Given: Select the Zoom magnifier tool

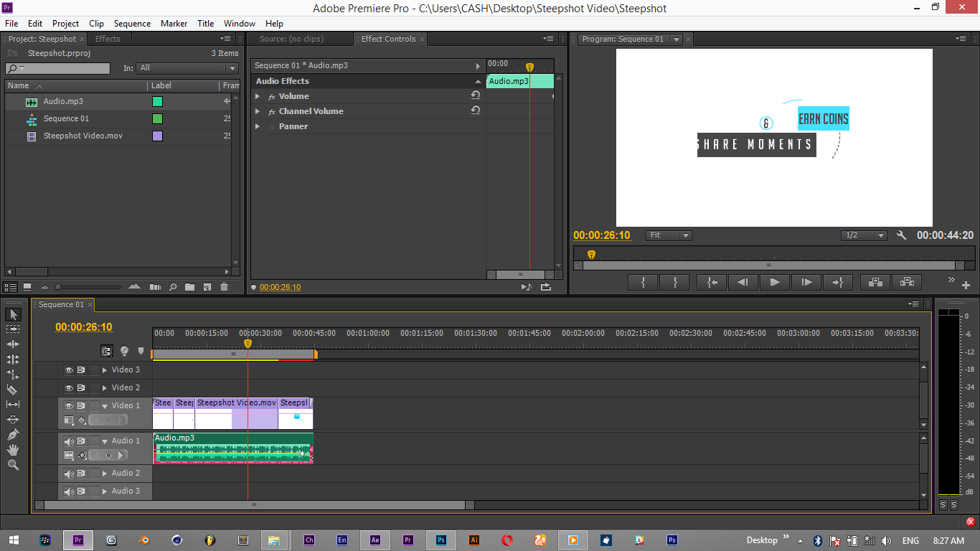Looking at the screenshot, I should 13,465.
